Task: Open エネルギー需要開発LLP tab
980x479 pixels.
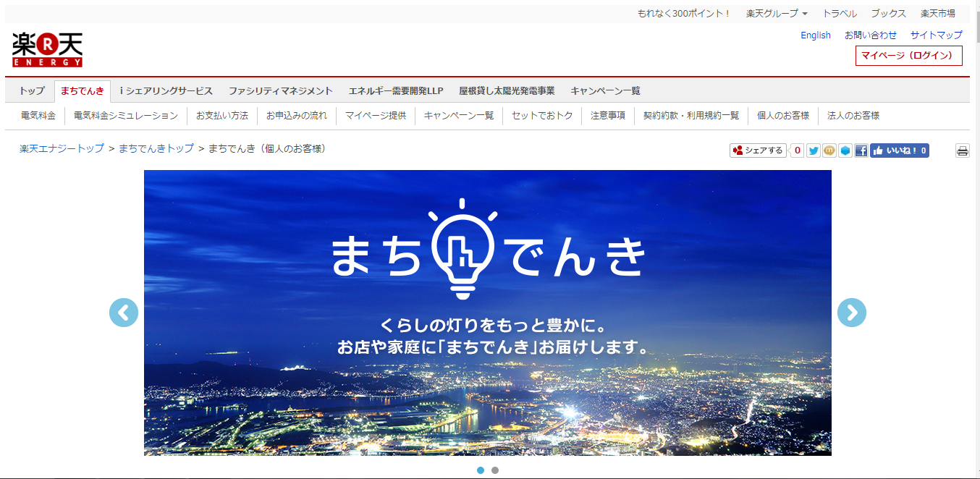Action: pos(396,91)
